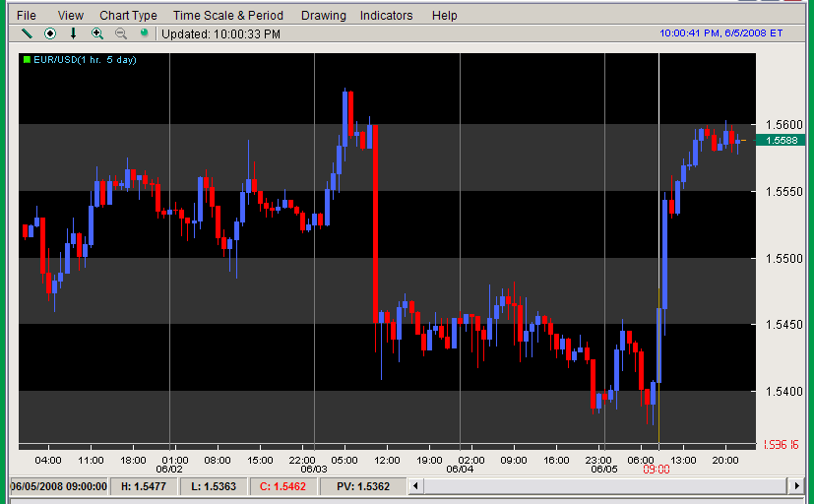Select the trend line drawing tool

point(28,33)
